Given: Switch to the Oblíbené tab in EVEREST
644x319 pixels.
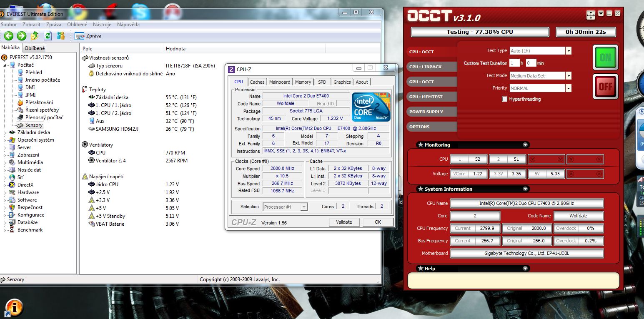Looking at the screenshot, I should 35,48.
